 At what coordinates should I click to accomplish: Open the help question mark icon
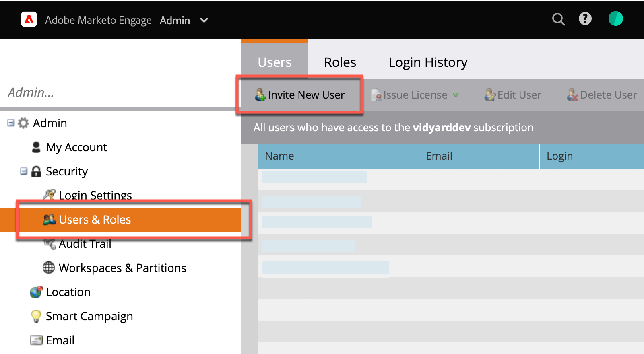pyautogui.click(x=585, y=19)
